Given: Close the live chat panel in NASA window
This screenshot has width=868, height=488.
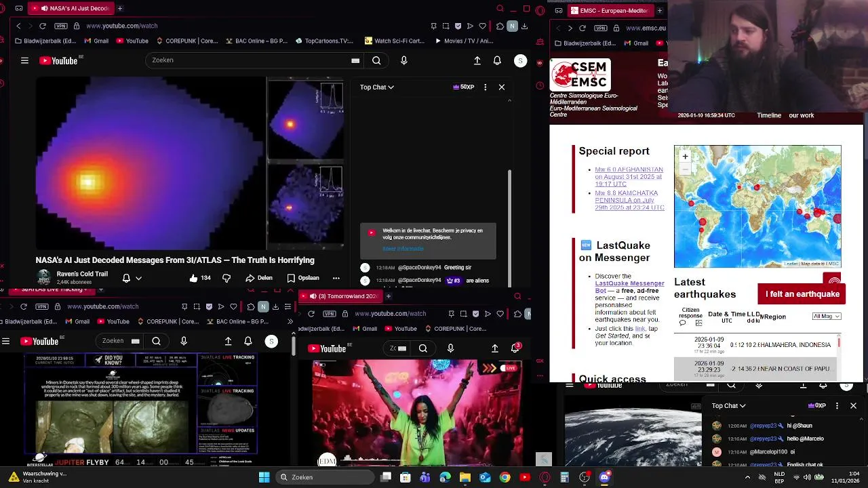Looking at the screenshot, I should (x=502, y=87).
